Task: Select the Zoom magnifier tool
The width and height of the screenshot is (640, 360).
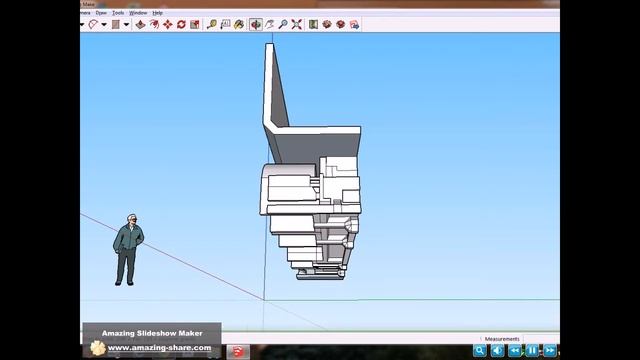Action: [283, 24]
